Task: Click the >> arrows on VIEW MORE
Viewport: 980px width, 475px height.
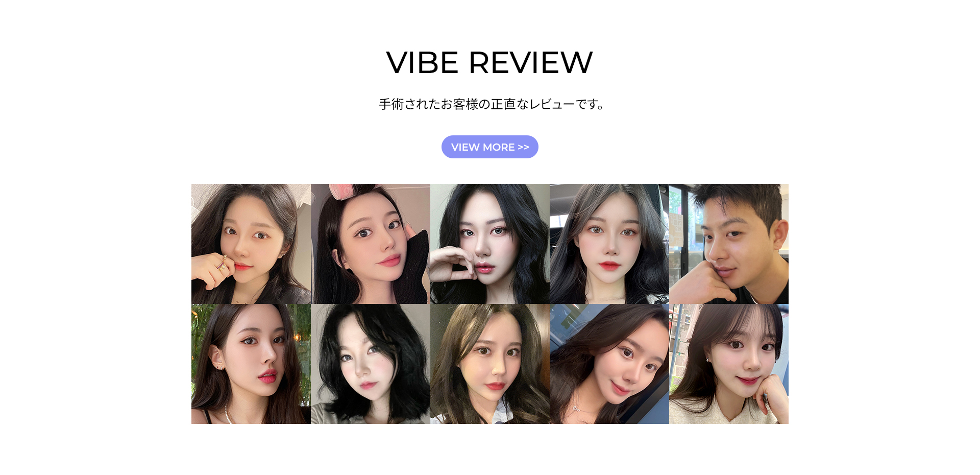Action: [x=523, y=147]
